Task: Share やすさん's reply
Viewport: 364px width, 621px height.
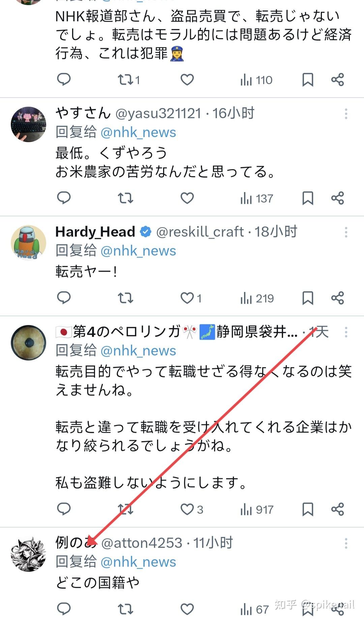Action: tap(337, 198)
